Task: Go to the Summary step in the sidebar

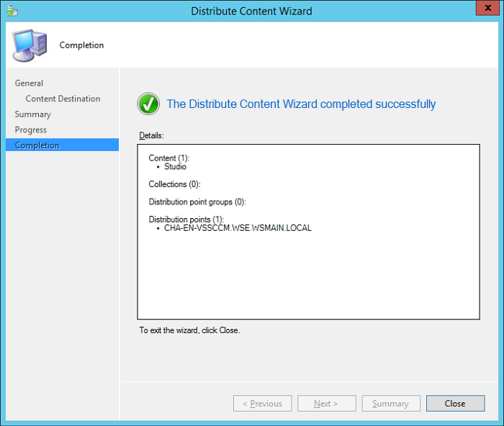Action: point(32,114)
